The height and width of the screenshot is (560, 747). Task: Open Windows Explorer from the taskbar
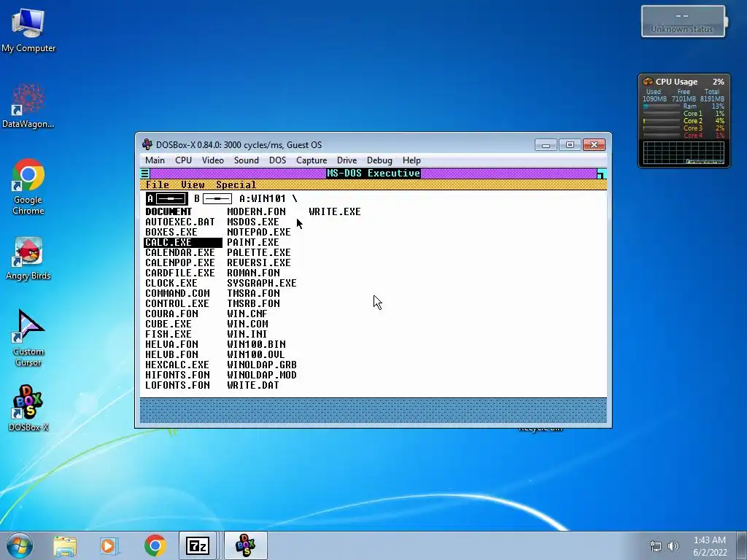point(65,545)
